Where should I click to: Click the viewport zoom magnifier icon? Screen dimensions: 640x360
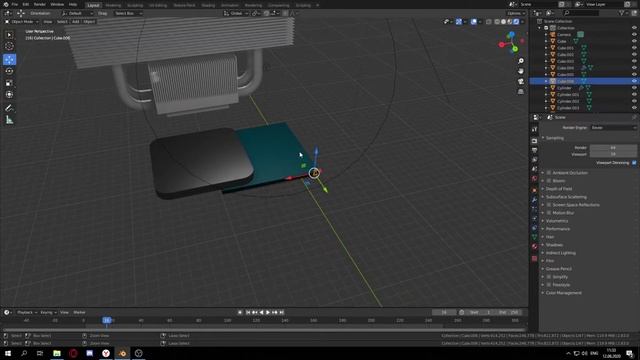[x=521, y=61]
